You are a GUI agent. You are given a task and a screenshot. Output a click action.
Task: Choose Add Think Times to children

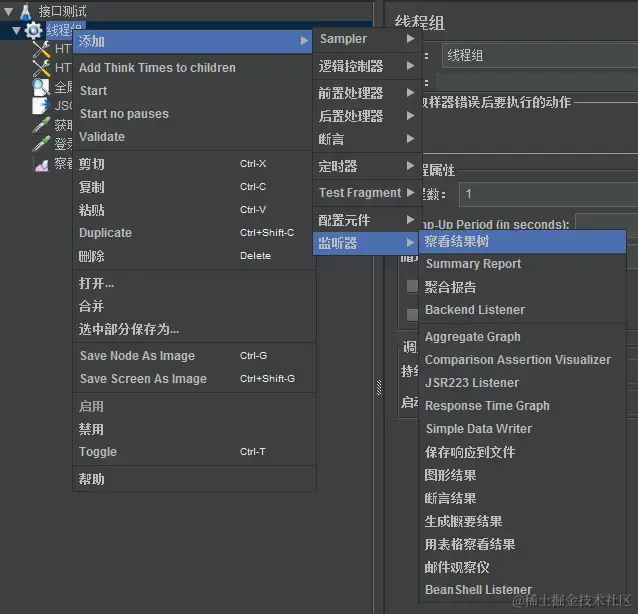(x=194, y=68)
